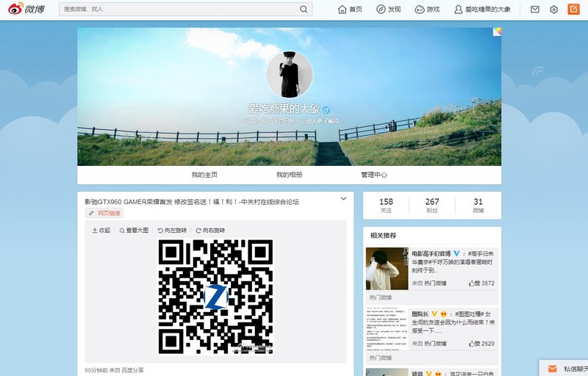Screen dimensions: 588x376
Task: Click the profile avatar photo
Action: tap(289, 74)
